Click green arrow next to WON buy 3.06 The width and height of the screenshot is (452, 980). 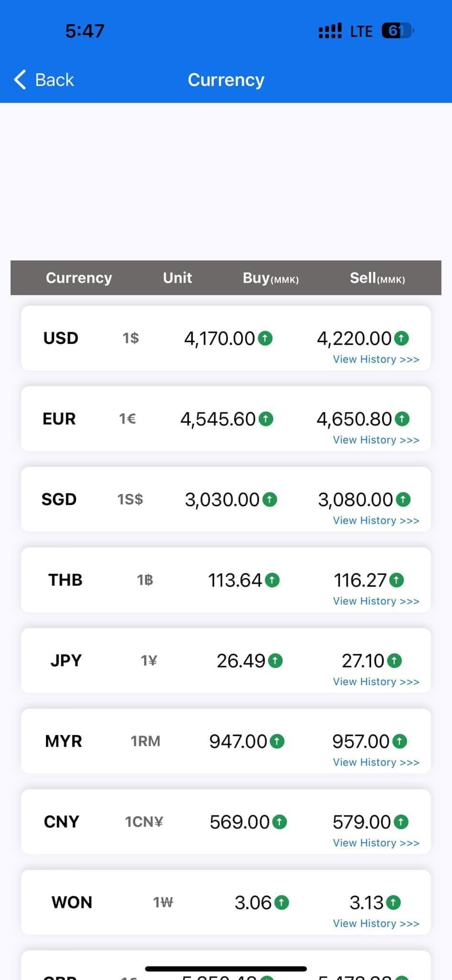pyautogui.click(x=282, y=902)
